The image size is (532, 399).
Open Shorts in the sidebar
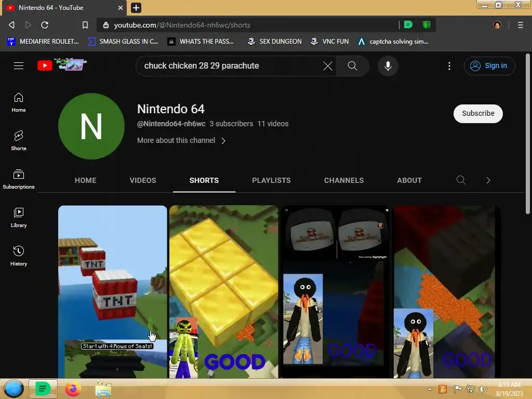pyautogui.click(x=19, y=141)
